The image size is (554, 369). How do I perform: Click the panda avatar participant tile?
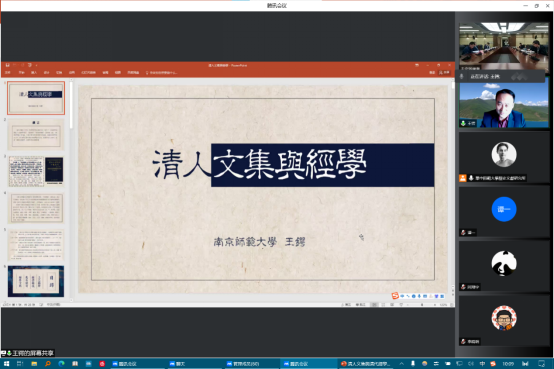(504, 266)
